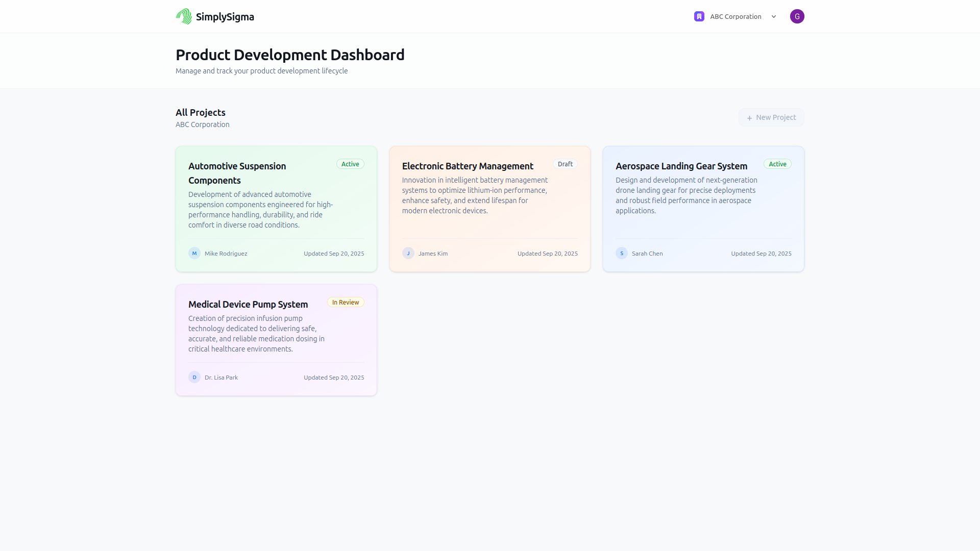
Task: Click the plus icon on New Project
Action: (x=749, y=118)
